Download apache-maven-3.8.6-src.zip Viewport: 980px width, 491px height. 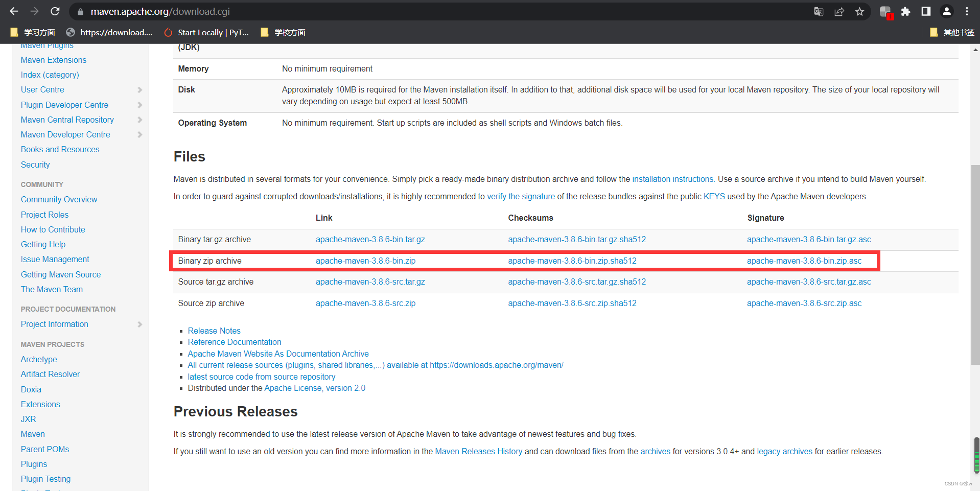tap(365, 303)
